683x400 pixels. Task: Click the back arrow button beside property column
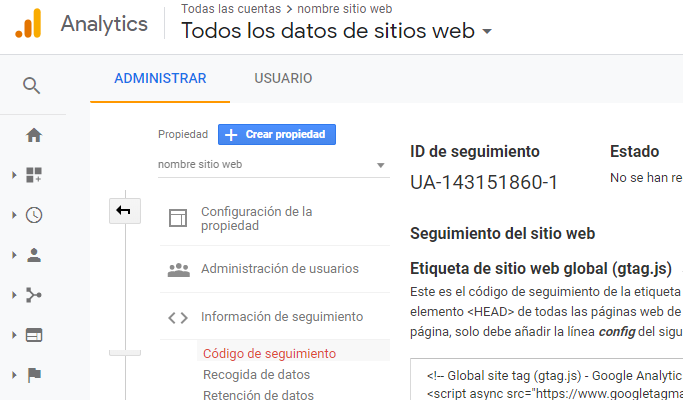125,211
